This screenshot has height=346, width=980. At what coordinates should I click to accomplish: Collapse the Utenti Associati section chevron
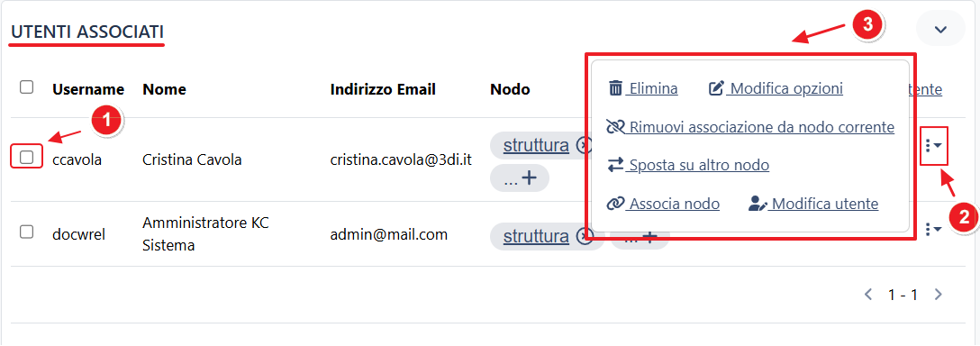940,30
